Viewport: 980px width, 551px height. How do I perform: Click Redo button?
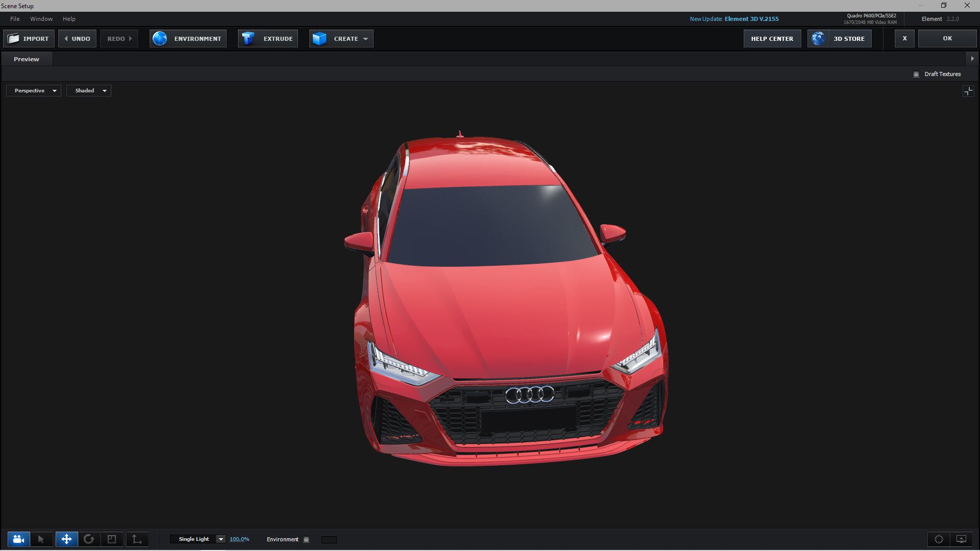(x=119, y=39)
